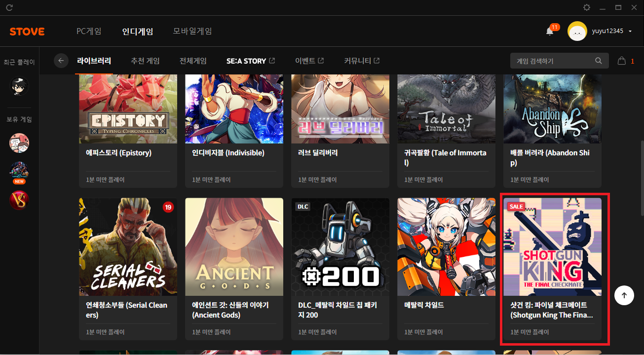Click the STOVE logo
Image resolution: width=644 pixels, height=355 pixels.
point(27,32)
